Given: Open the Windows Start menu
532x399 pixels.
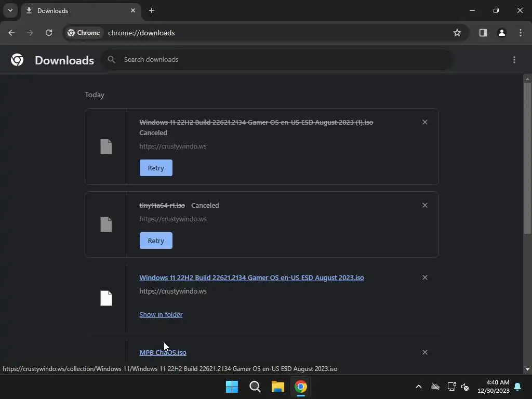Looking at the screenshot, I should [x=232, y=387].
